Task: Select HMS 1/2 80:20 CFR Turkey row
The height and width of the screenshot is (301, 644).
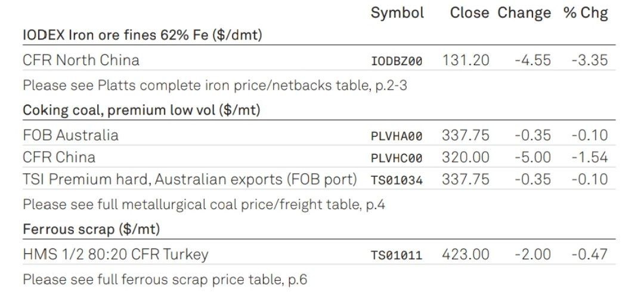Action: click(318, 254)
